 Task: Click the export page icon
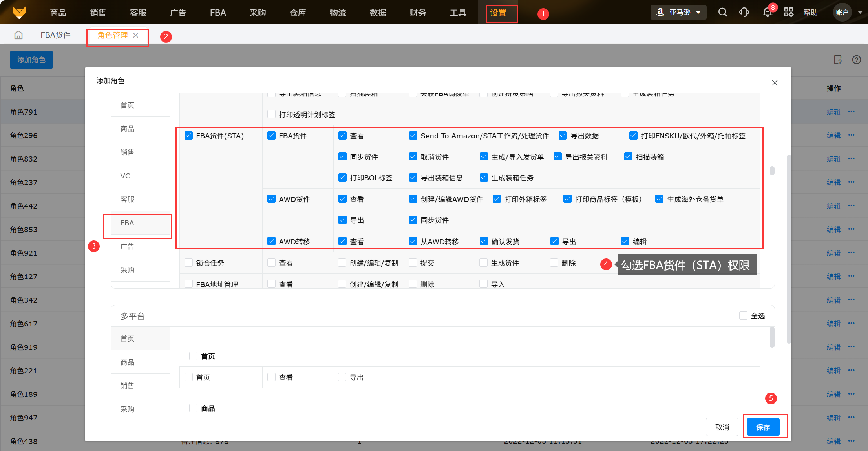pos(838,60)
